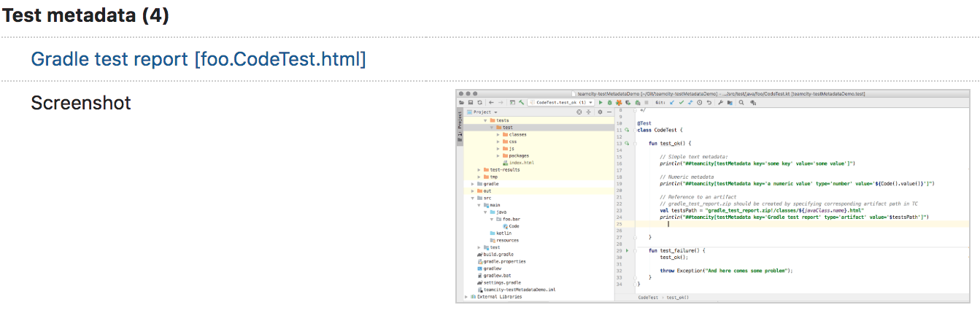
Task: Collapse the src folder in the project tree
Action: tap(472, 198)
